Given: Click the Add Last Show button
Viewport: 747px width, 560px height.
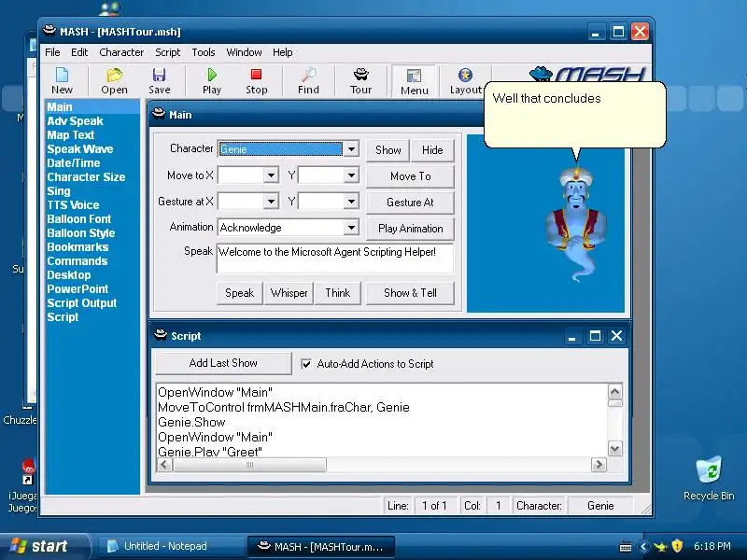Looking at the screenshot, I should pos(223,363).
